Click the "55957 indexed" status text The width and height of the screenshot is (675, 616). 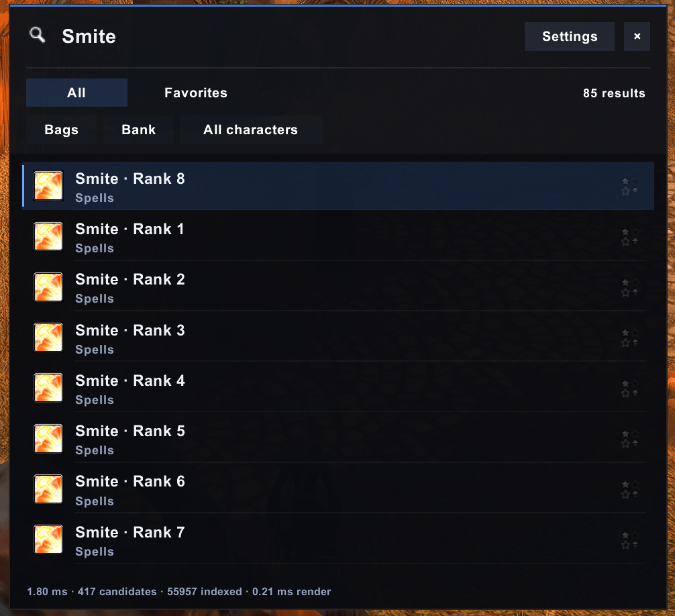click(x=205, y=591)
